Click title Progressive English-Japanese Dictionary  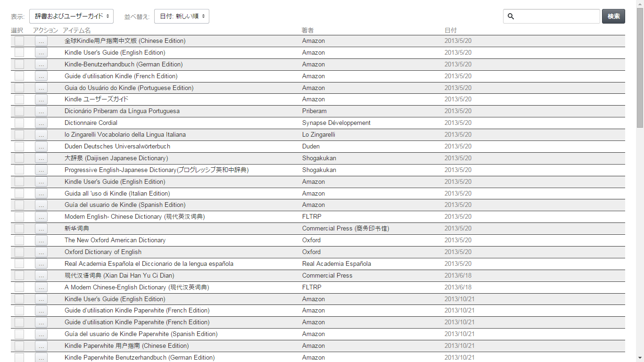point(157,170)
